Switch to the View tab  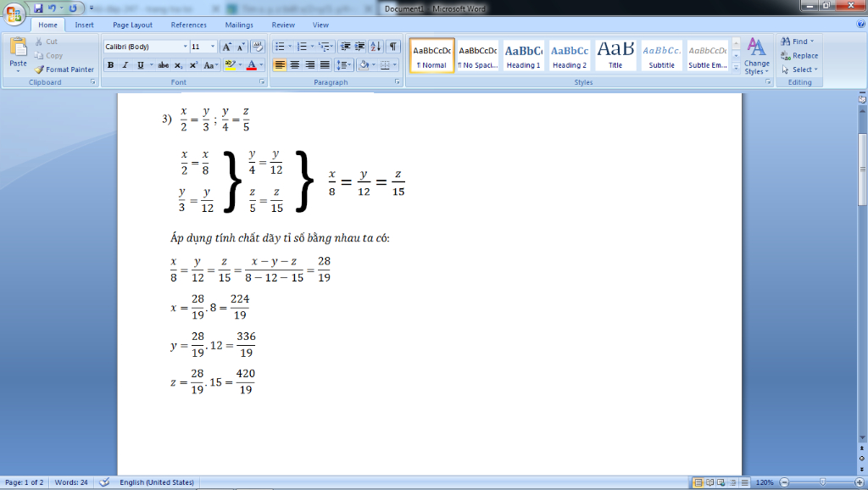click(320, 25)
